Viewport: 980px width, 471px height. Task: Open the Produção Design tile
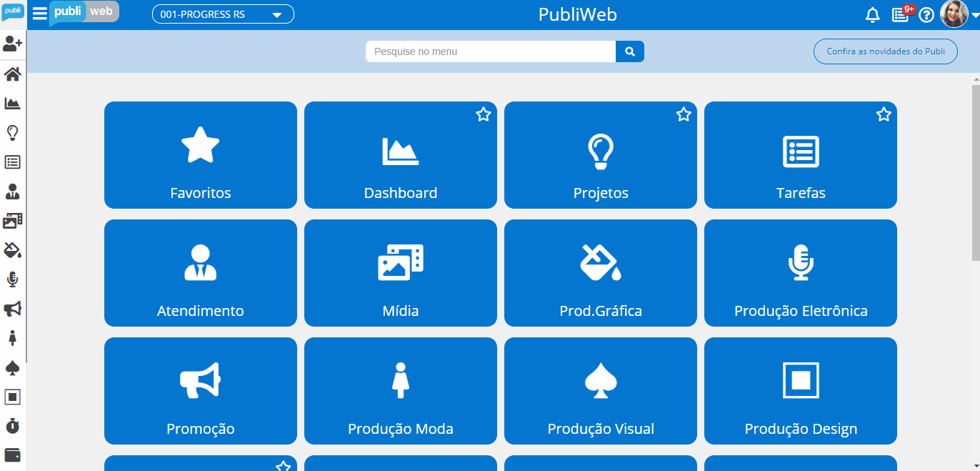801,391
